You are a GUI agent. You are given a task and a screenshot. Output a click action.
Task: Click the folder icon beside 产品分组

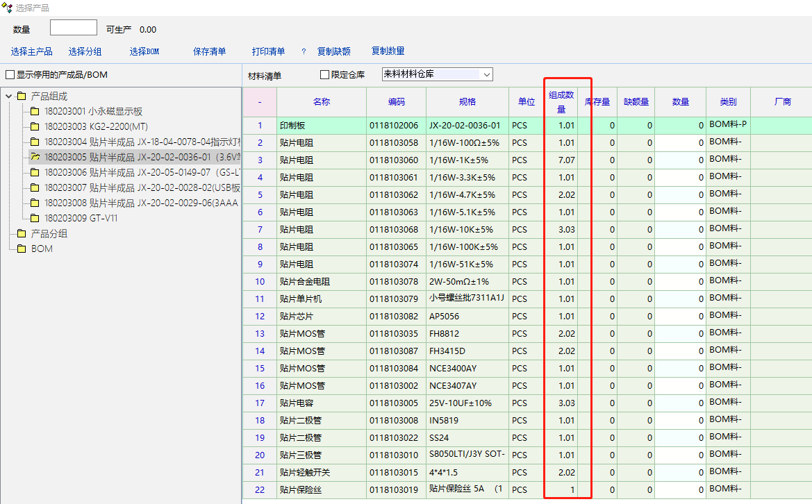(21, 234)
